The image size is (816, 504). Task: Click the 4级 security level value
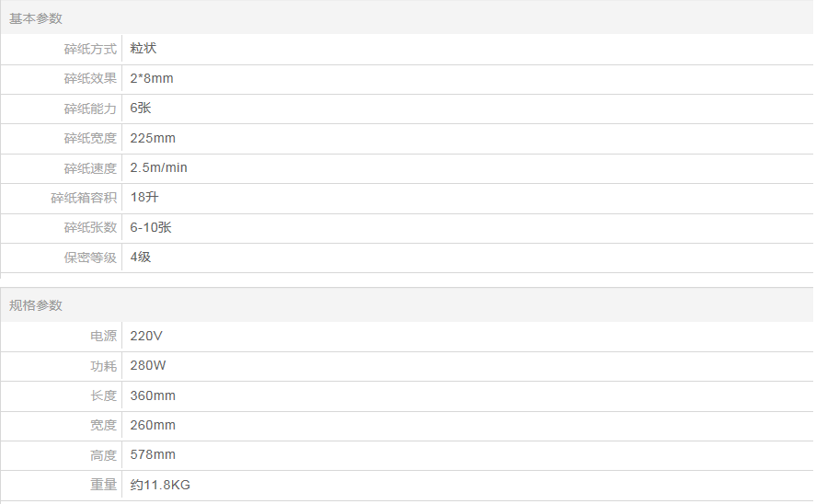[x=141, y=258]
